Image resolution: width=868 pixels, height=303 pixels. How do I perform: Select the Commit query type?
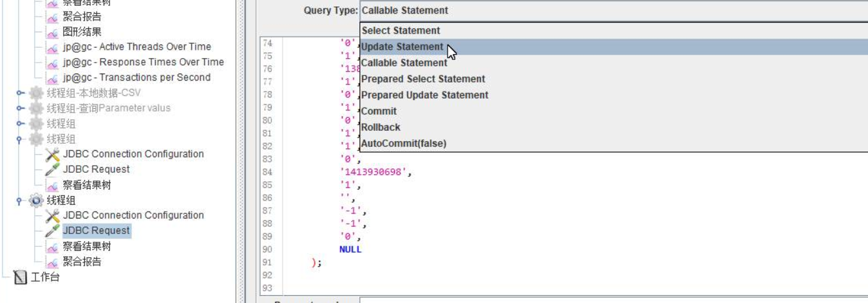[379, 111]
